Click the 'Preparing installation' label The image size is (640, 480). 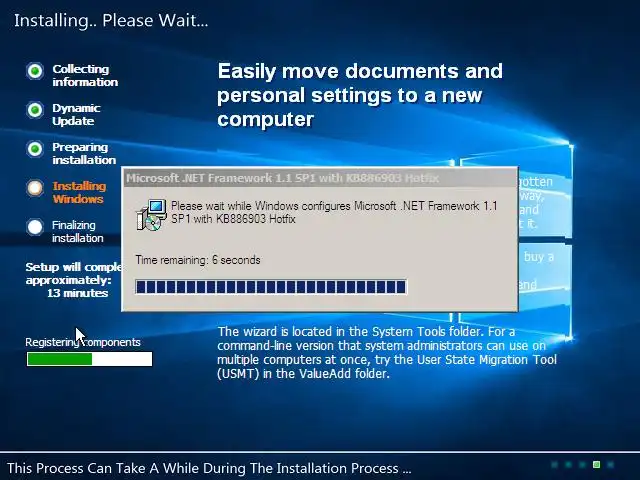84,153
